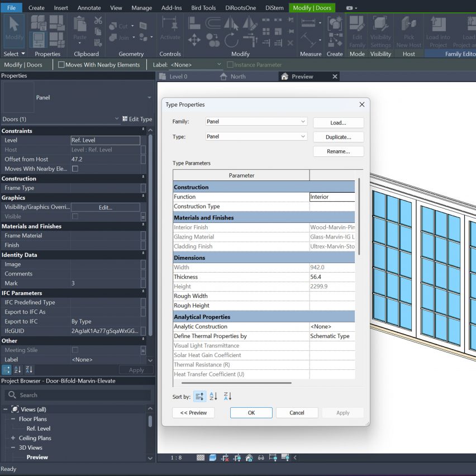Image resolution: width=476 pixels, height=476 pixels.
Task: Open the Panel type selector dropdown
Action: (x=149, y=97)
